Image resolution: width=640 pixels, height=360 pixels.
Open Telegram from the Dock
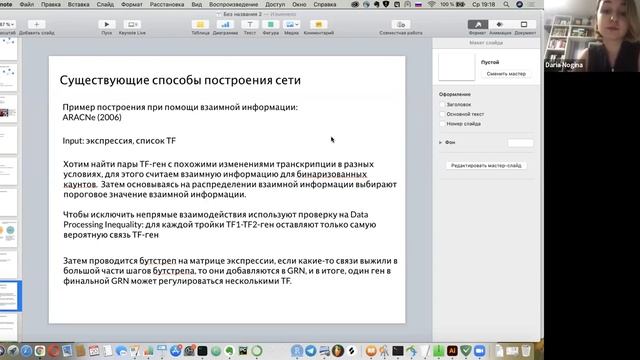pos(311,351)
